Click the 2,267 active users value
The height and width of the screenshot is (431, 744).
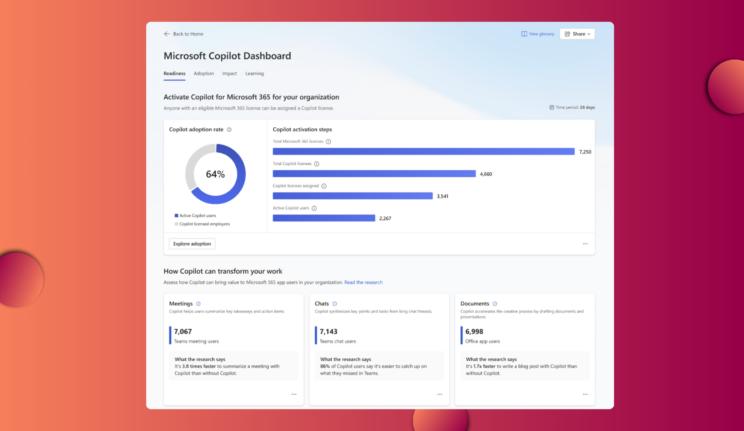(x=385, y=218)
